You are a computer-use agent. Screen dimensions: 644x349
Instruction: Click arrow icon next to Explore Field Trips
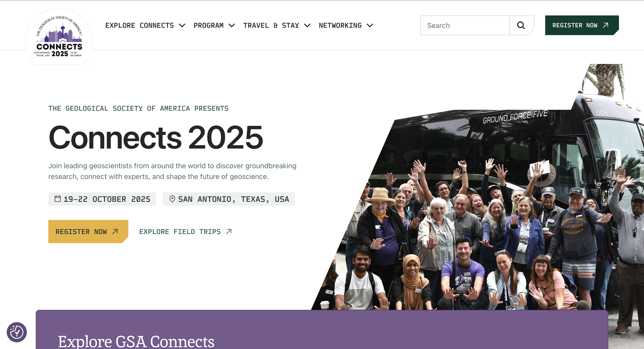point(229,231)
